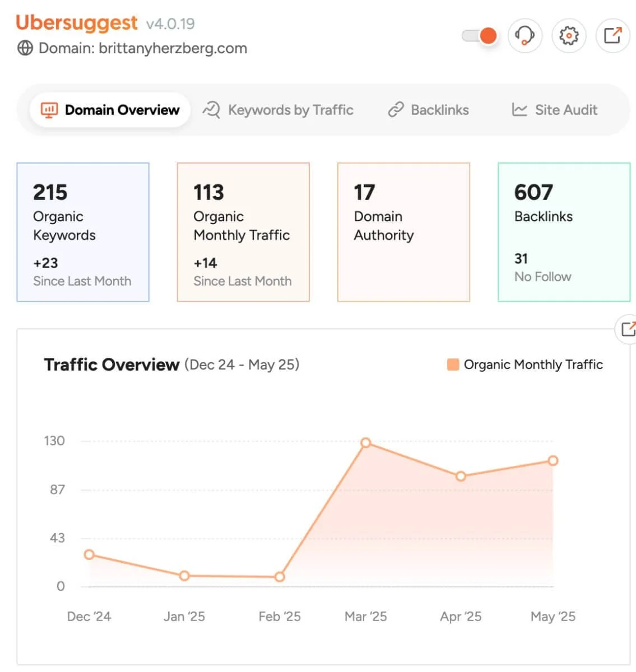Open the Backlinks tab
This screenshot has width=636, height=672.
click(429, 110)
